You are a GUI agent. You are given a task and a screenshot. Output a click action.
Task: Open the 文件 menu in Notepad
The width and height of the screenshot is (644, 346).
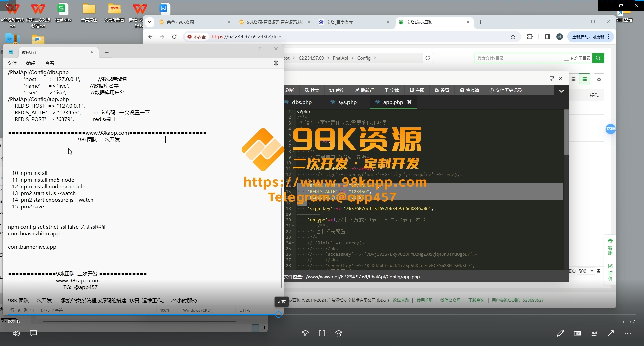click(12, 63)
